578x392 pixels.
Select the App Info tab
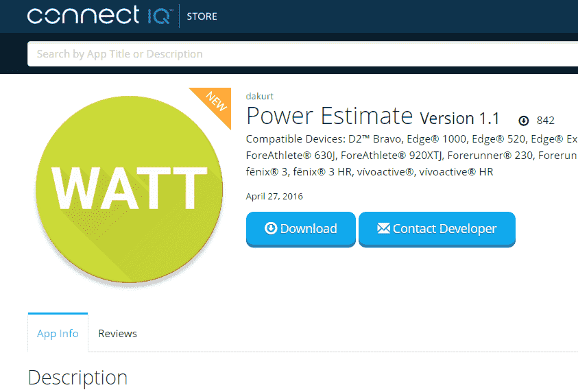(x=58, y=334)
